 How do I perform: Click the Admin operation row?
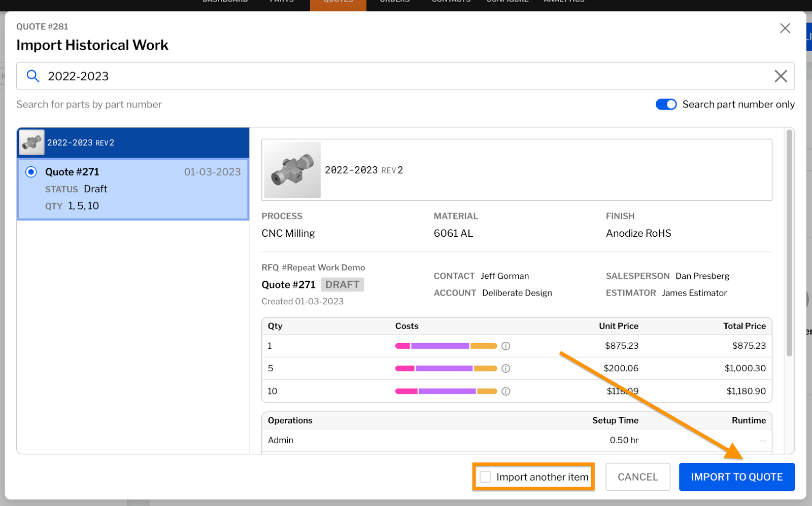(x=517, y=441)
